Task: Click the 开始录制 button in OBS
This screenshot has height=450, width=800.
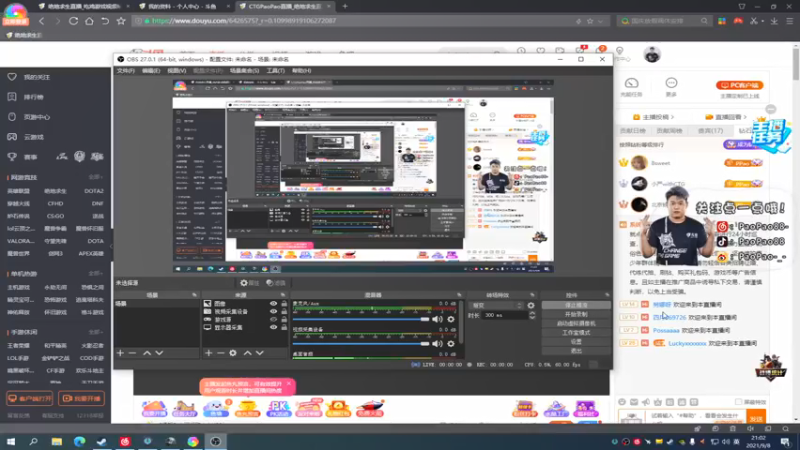Action: pos(576,314)
